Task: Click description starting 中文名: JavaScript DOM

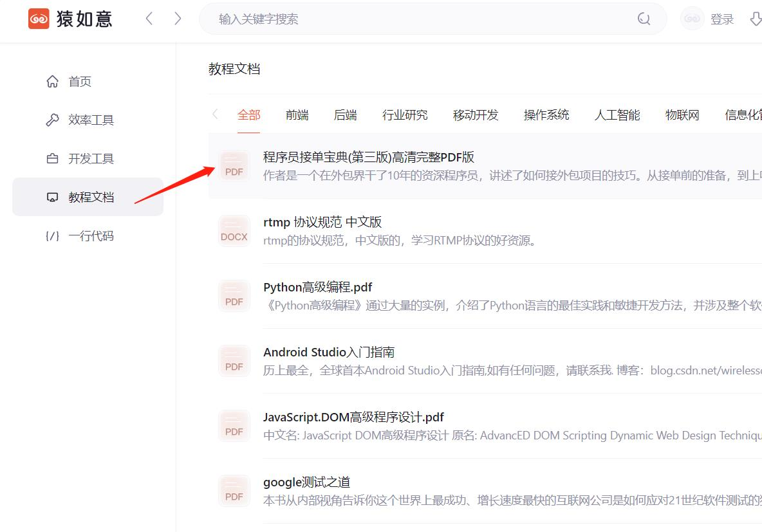Action: [512, 436]
